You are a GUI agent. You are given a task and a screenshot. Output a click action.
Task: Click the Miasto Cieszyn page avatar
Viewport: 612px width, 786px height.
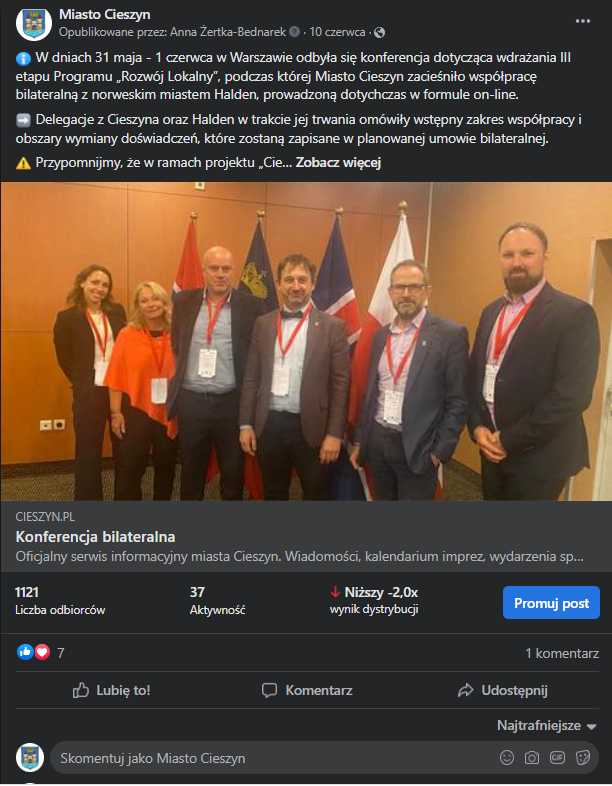(x=34, y=23)
